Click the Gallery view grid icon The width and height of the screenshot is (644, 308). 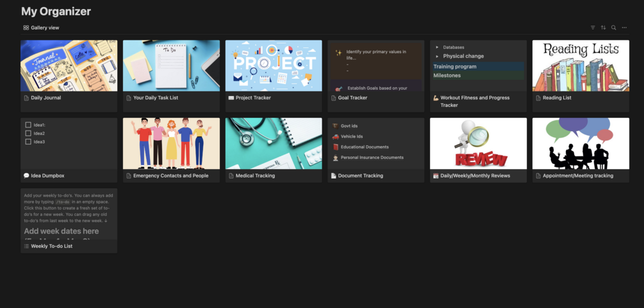click(26, 28)
